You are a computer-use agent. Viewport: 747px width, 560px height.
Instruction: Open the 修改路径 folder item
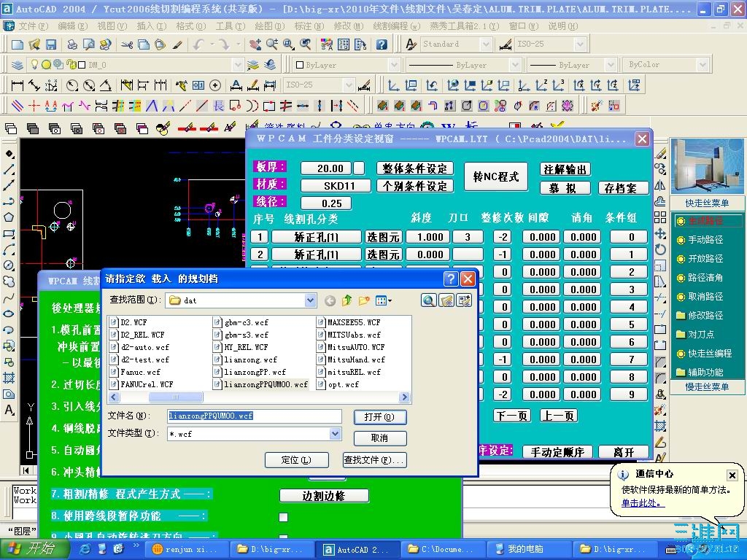700,315
